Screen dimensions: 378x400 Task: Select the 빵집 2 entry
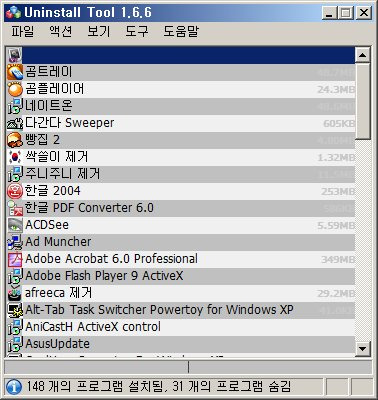click(x=181, y=140)
